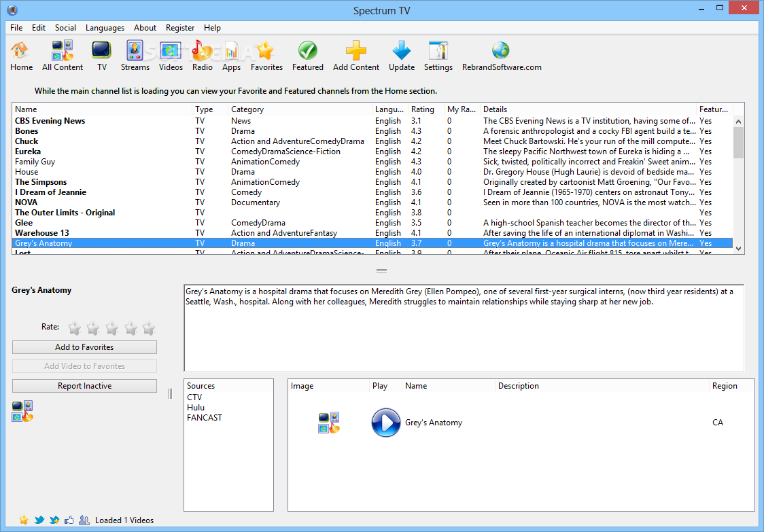The width and height of the screenshot is (764, 532).
Task: Open the Settings toolbar icon
Action: tap(438, 56)
